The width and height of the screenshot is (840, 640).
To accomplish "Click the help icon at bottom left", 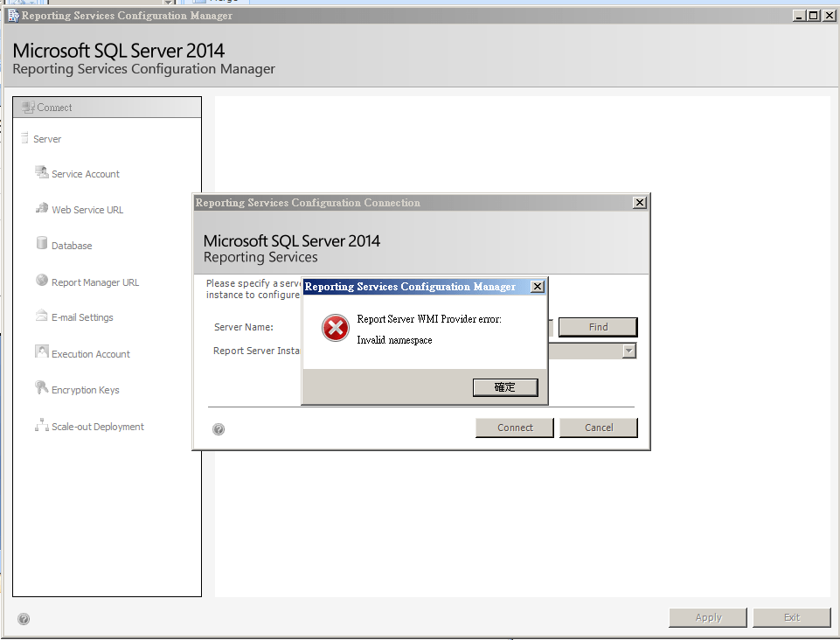I will point(24,618).
